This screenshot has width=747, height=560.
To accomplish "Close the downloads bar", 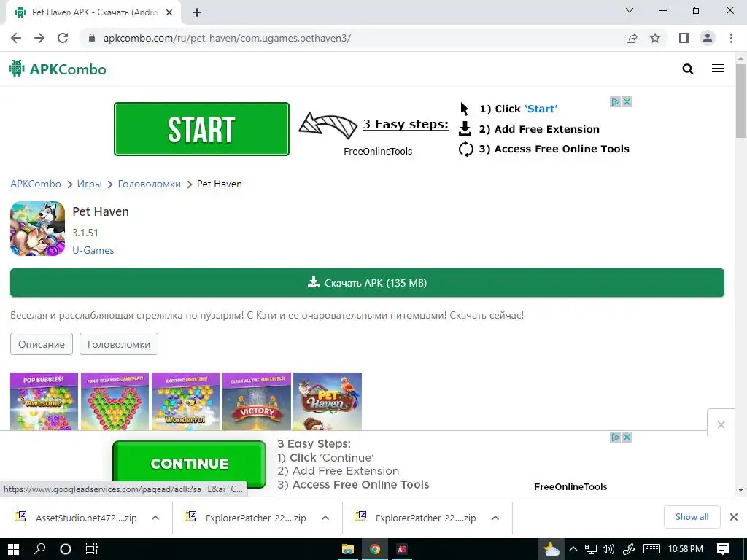I will (x=734, y=517).
